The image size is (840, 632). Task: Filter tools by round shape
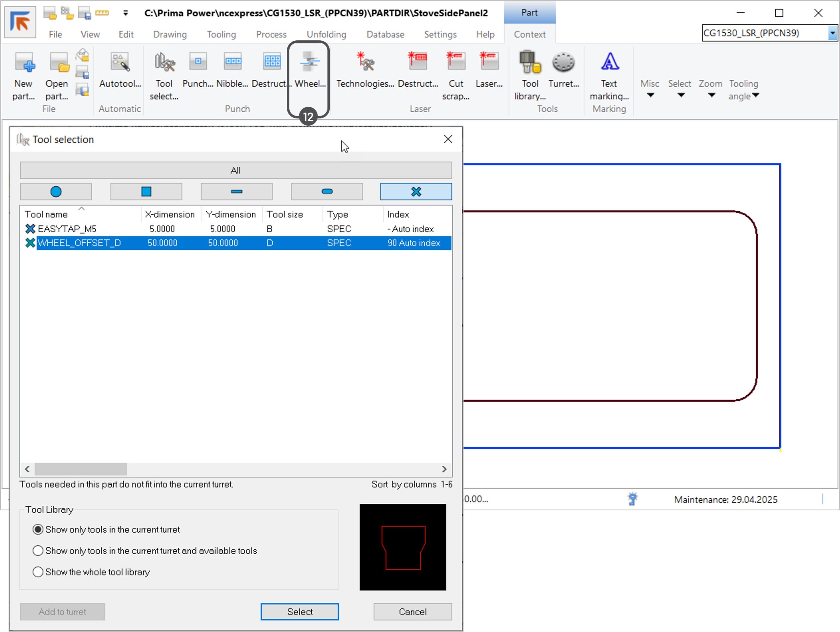(x=56, y=191)
